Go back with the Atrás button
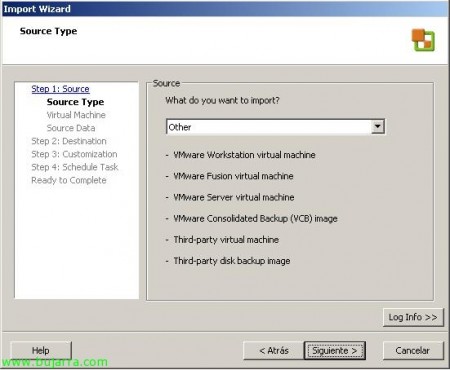Screen dimensions: 450x370 (274, 351)
